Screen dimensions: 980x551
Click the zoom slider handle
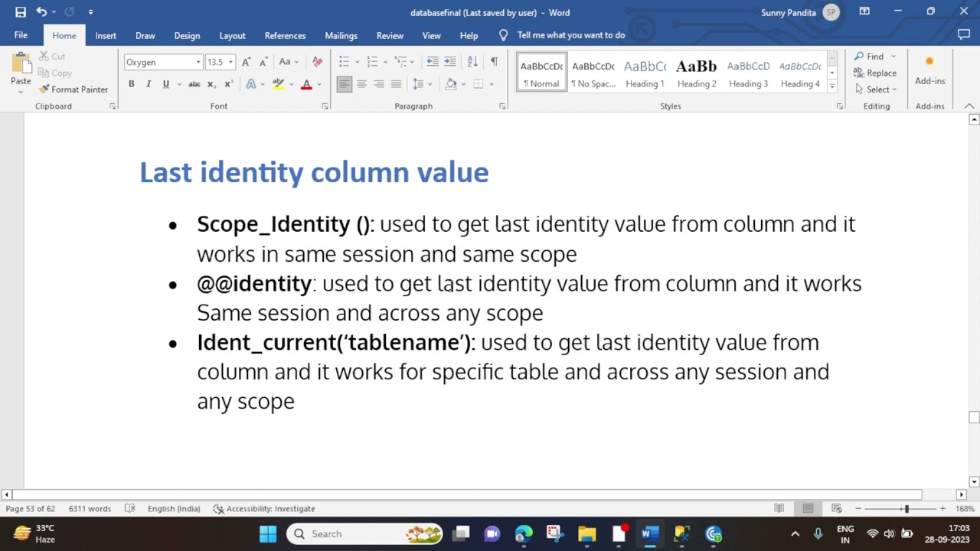906,509
